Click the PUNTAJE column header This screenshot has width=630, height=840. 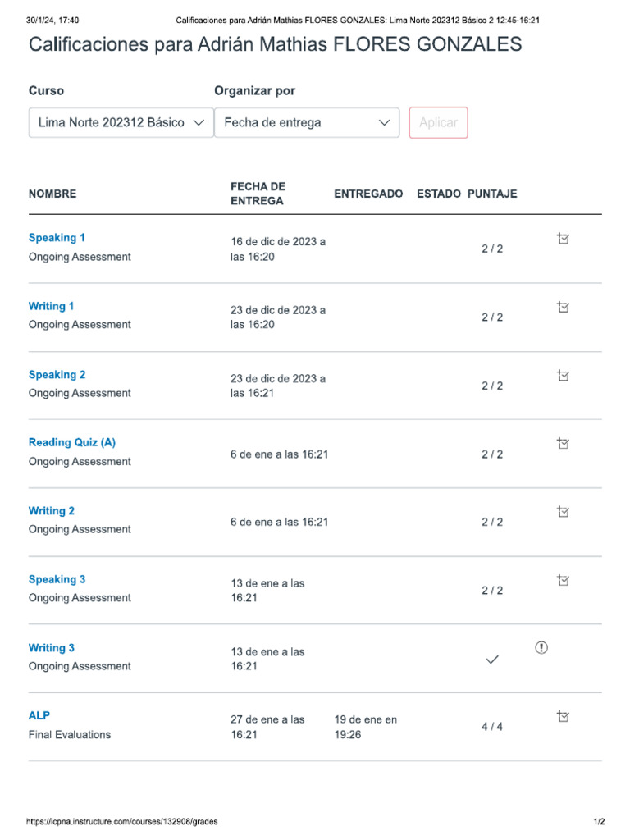click(x=492, y=194)
